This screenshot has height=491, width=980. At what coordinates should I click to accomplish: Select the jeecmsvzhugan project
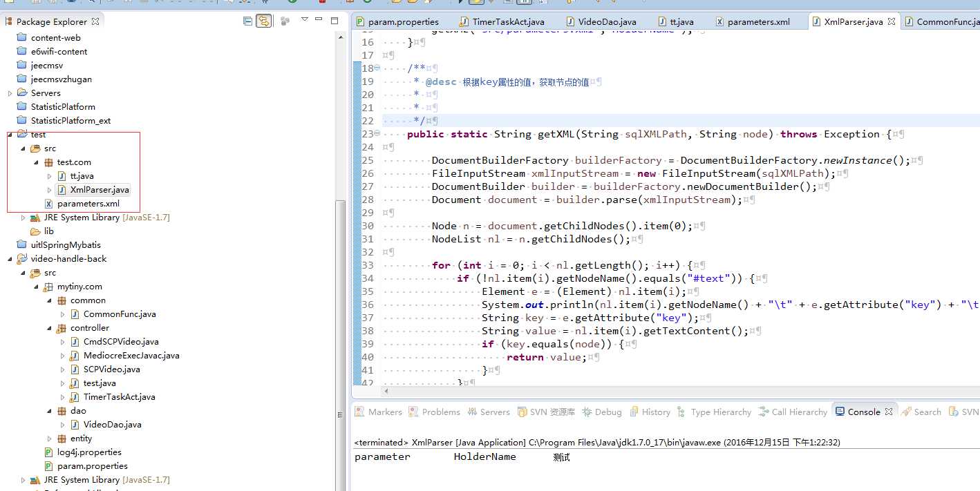pos(61,79)
